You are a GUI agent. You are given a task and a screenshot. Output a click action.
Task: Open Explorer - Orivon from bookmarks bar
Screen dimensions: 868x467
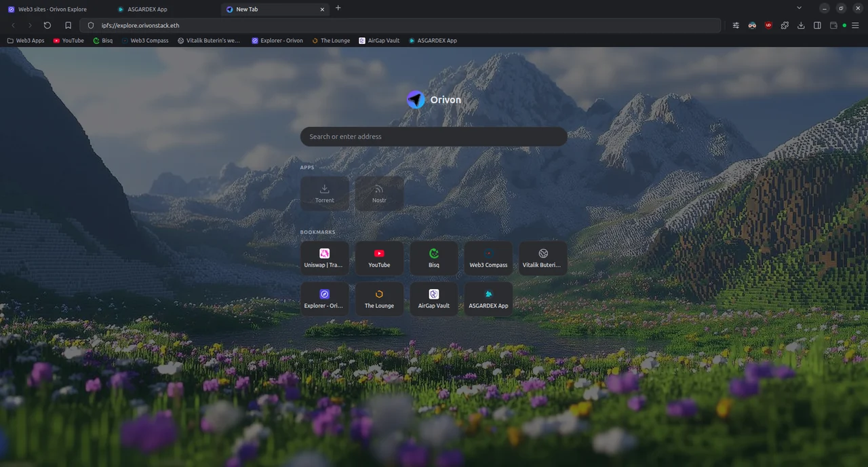[277, 41]
